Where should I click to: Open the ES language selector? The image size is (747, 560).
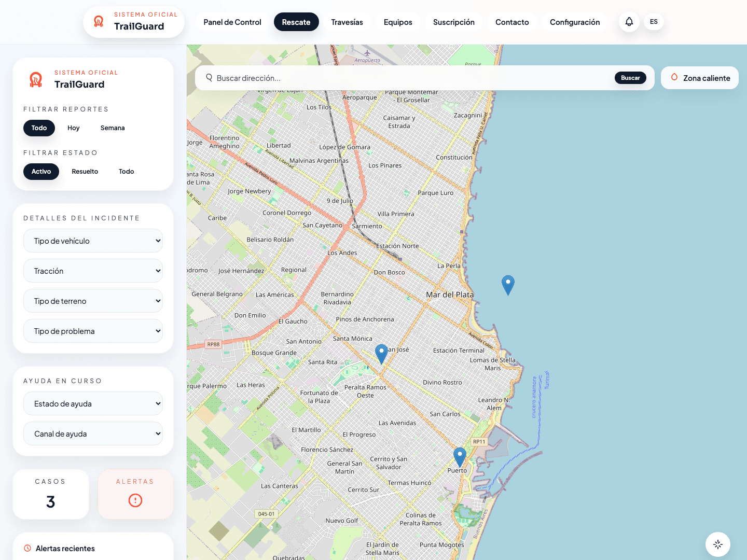(x=654, y=22)
